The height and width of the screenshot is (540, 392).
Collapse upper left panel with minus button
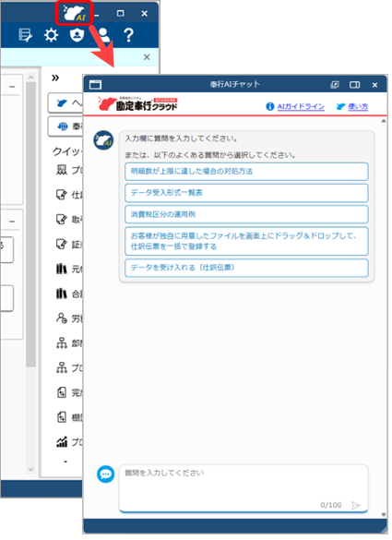12,87
